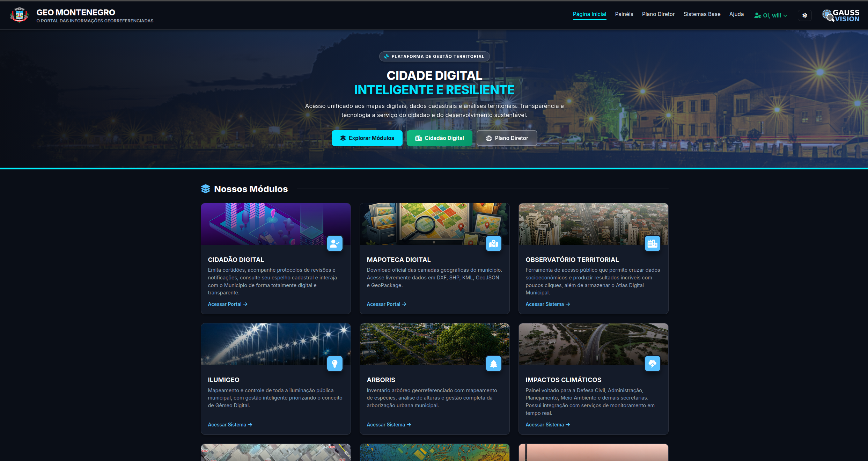
Task: Open the Ajuda menu item
Action: click(736, 14)
